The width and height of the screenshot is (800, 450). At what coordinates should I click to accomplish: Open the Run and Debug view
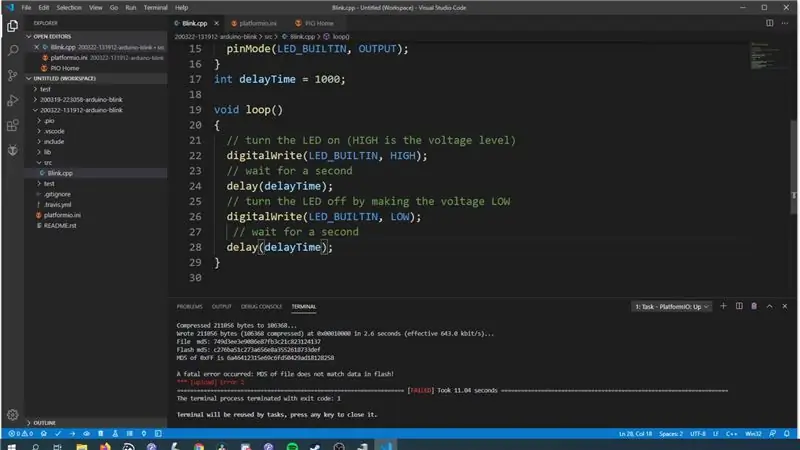click(13, 101)
